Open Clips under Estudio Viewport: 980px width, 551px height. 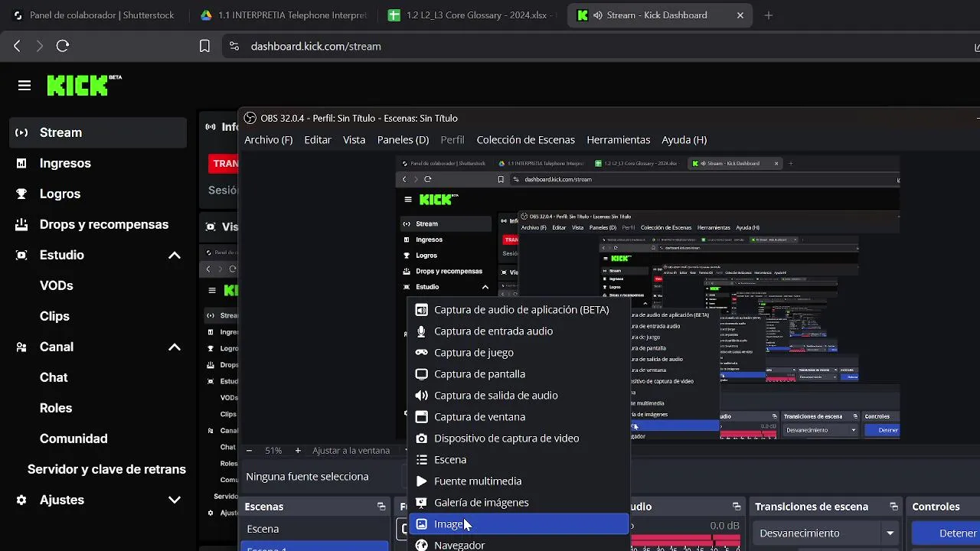pyautogui.click(x=54, y=316)
